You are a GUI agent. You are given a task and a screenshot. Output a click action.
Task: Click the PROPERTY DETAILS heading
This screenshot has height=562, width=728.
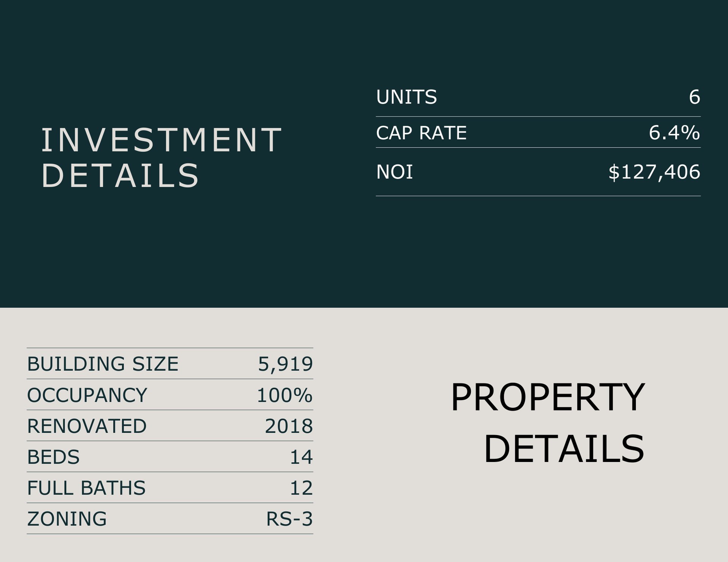coord(547,423)
